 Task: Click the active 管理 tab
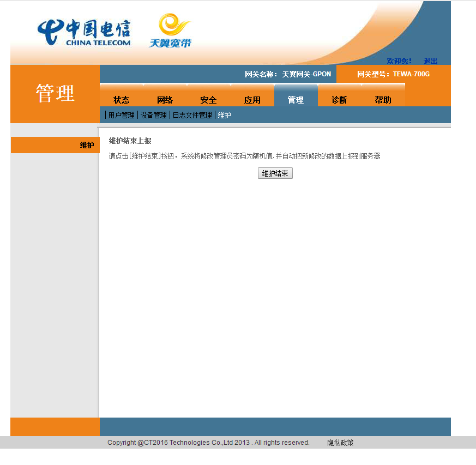click(296, 100)
